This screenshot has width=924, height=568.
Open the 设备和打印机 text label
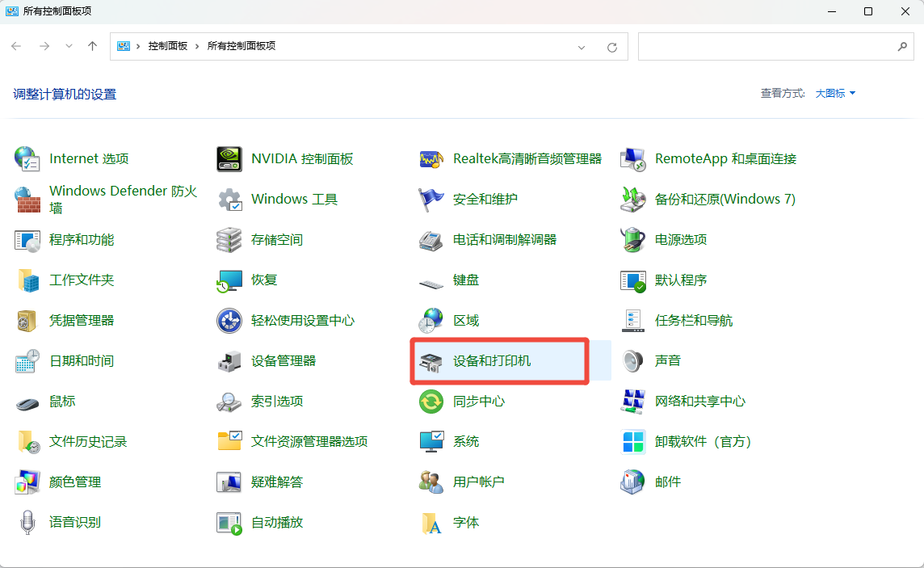coord(491,361)
